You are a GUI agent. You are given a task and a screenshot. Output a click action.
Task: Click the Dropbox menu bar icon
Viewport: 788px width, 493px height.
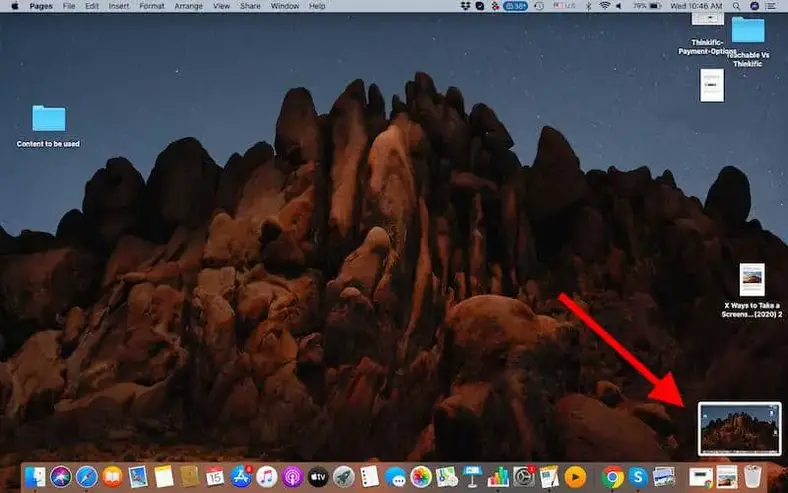pos(465,6)
